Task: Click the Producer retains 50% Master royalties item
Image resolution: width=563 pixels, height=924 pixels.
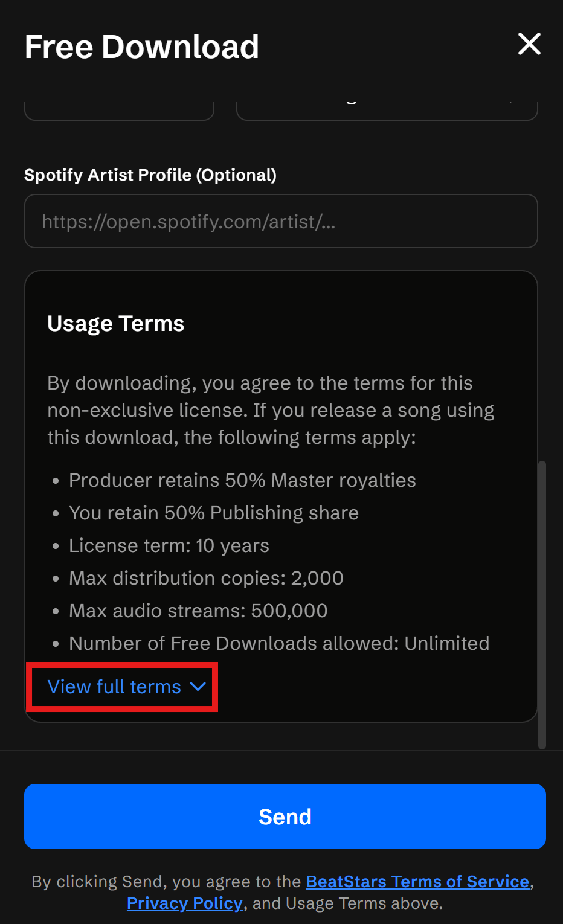Action: [x=242, y=480]
